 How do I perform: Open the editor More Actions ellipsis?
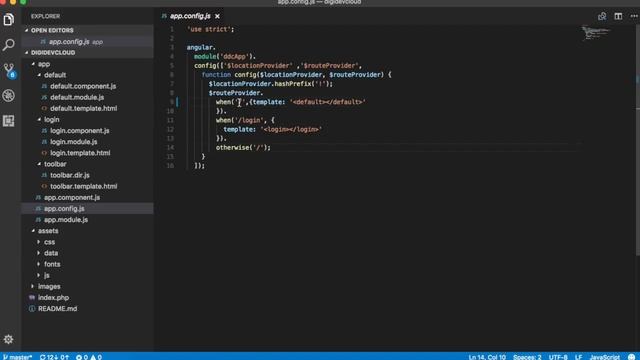click(634, 16)
